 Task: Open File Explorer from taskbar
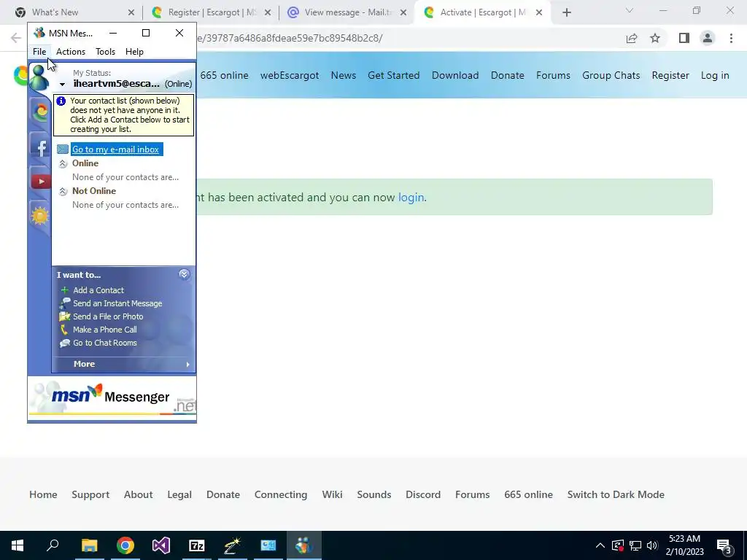(89, 545)
